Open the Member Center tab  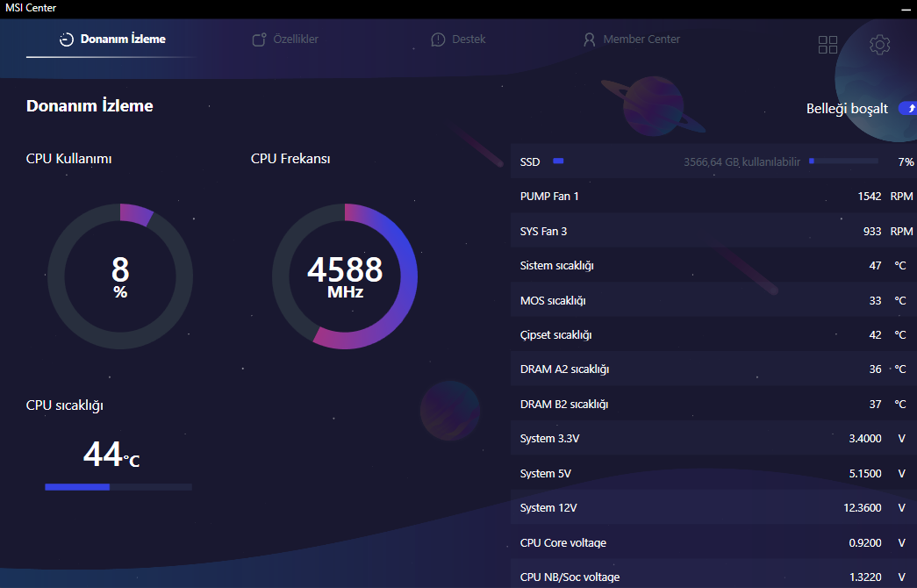pos(632,39)
